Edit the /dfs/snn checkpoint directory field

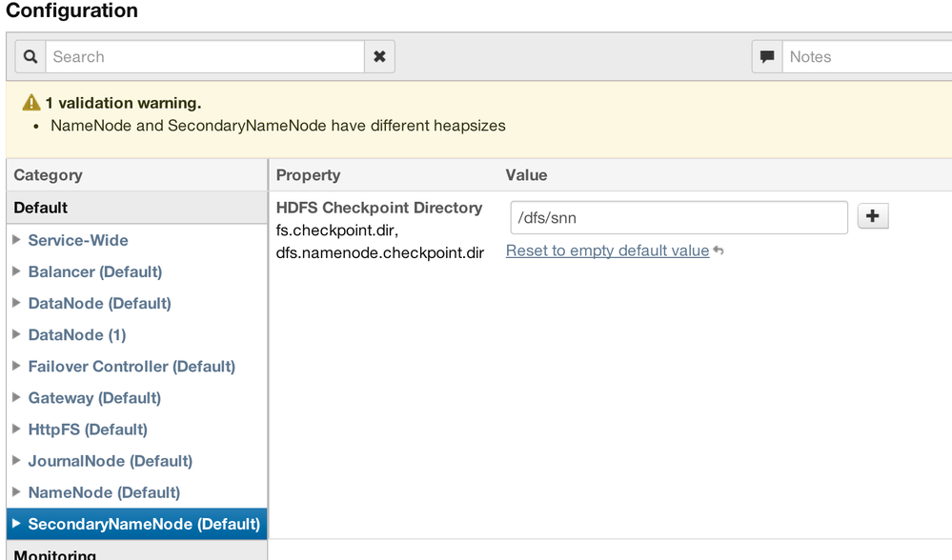(679, 218)
